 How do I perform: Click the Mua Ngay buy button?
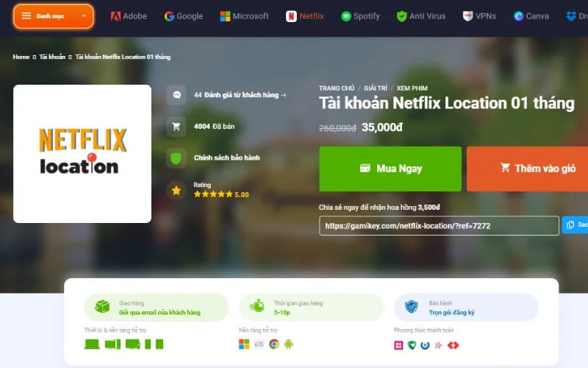click(390, 169)
